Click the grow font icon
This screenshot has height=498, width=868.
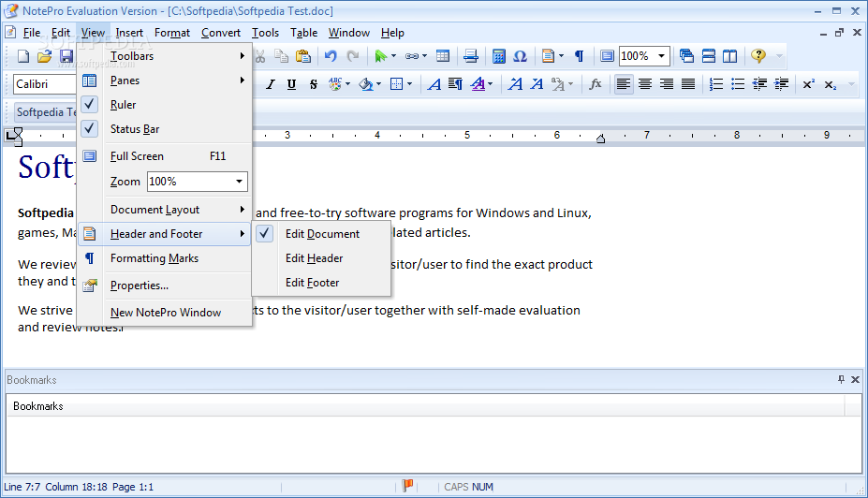(x=515, y=84)
